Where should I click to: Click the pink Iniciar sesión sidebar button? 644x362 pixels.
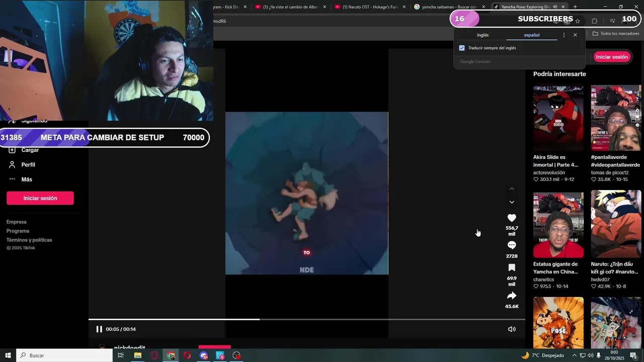(40, 198)
